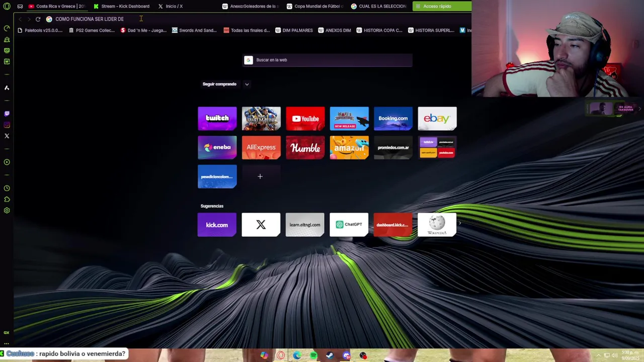Select the Acceso rápido tab
Viewport: 644px width, 362px height.
[442, 6]
